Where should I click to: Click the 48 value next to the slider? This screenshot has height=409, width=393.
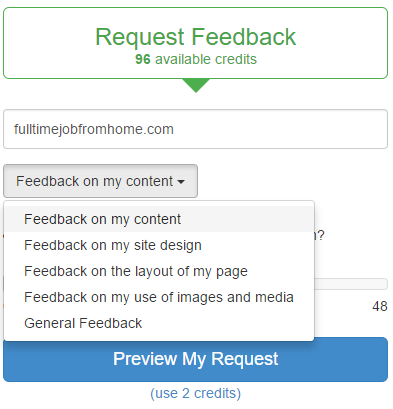pos(380,306)
